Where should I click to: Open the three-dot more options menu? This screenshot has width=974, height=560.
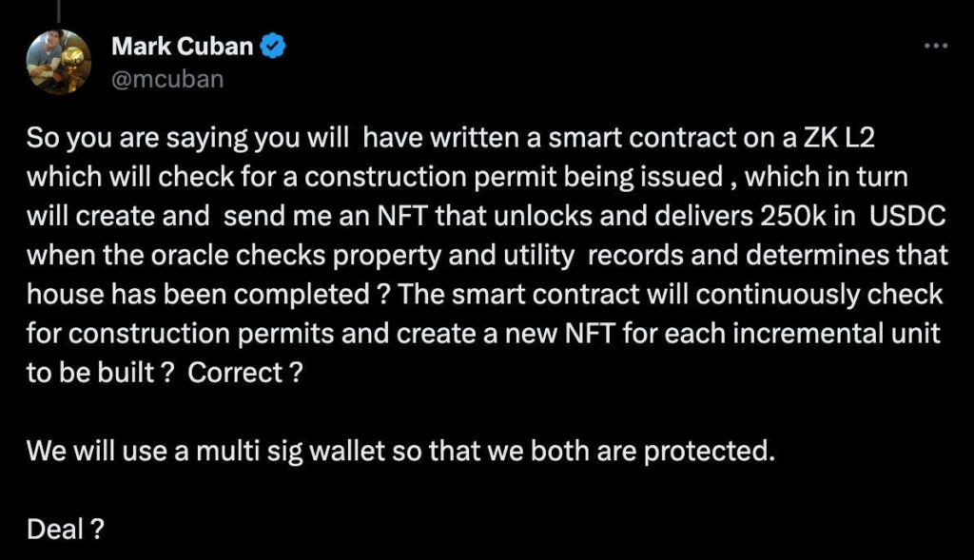[x=937, y=46]
